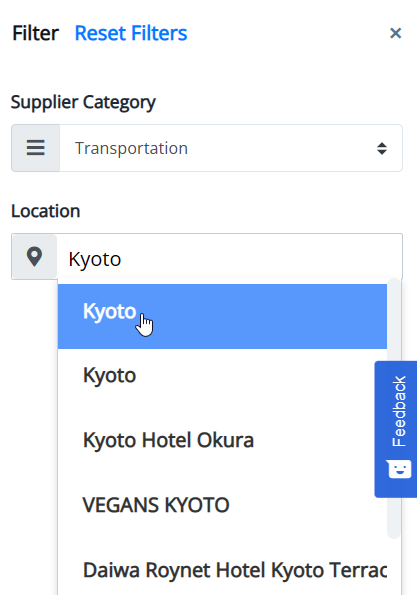Click the smiley face icon on the Feedback tab

click(x=399, y=469)
